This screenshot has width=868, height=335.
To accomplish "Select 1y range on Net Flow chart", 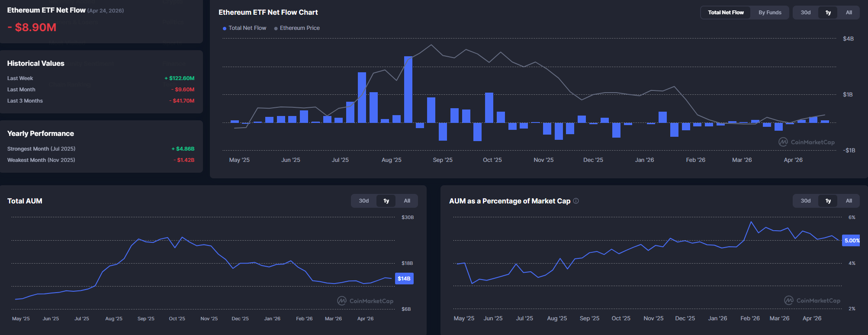I will 828,13.
